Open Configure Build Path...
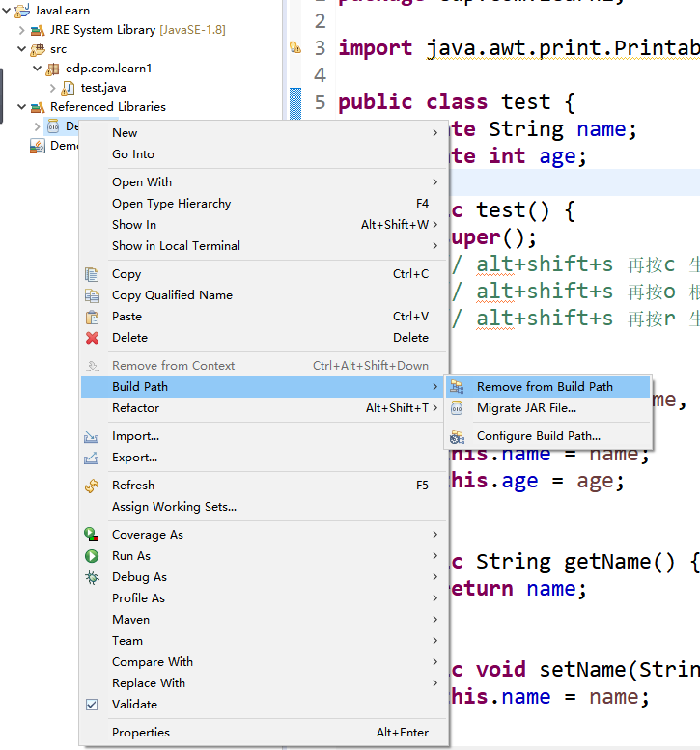The height and width of the screenshot is (750, 700). [548, 436]
